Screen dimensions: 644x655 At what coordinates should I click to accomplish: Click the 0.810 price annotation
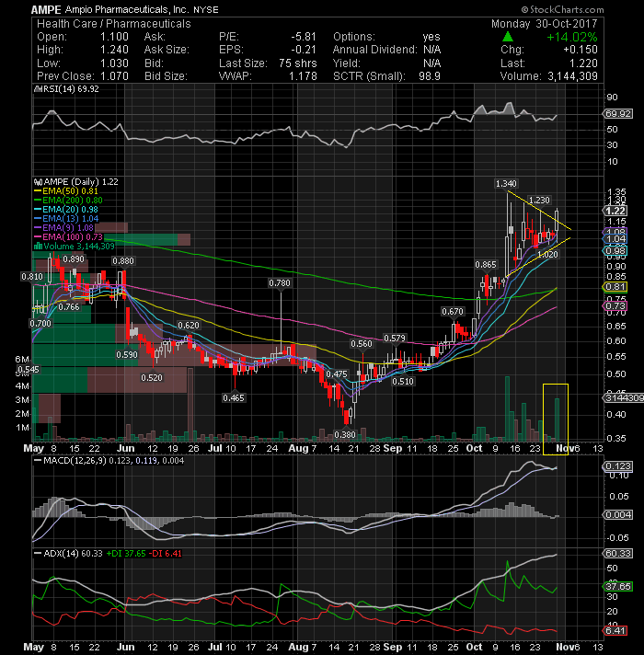coord(32,277)
